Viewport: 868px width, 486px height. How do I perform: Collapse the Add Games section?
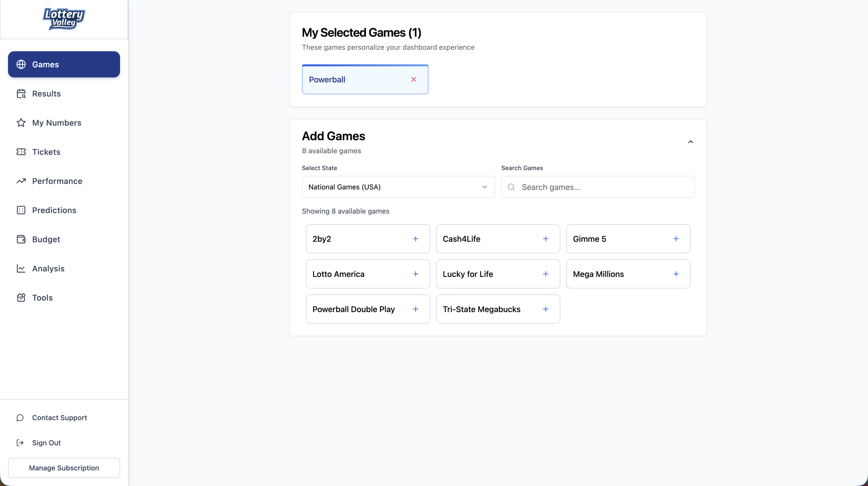[x=690, y=141]
